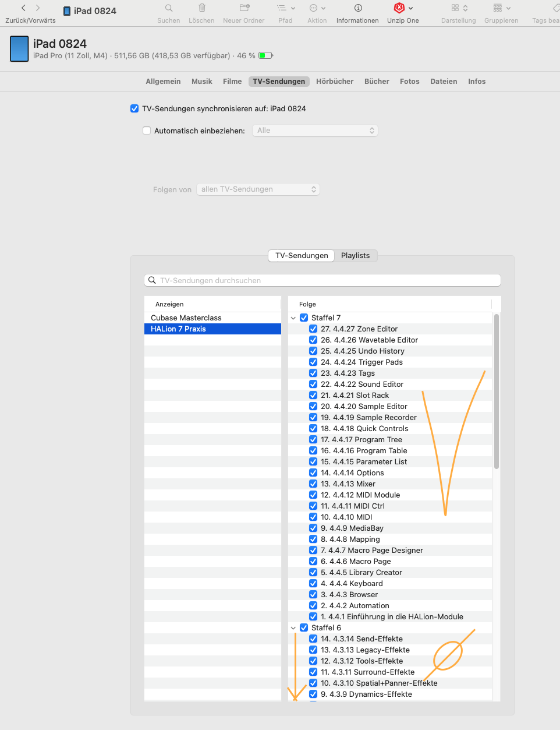Screen dimensions: 560x730
Task: Select 4.4.20 Sample Editor row
Action: [x=390, y=406]
